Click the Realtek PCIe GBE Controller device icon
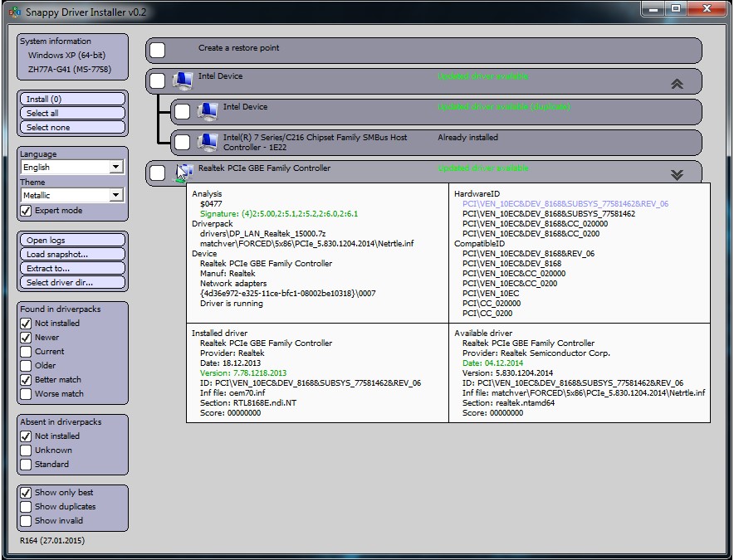This screenshot has width=734, height=560. coord(185,172)
